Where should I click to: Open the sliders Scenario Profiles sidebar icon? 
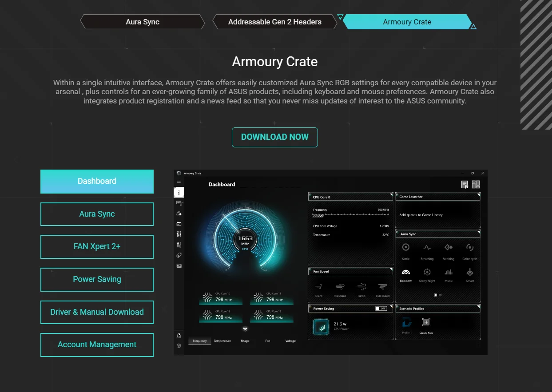click(179, 234)
